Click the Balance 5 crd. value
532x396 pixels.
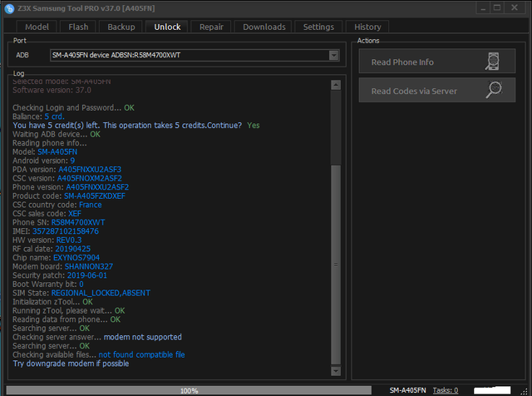click(54, 116)
